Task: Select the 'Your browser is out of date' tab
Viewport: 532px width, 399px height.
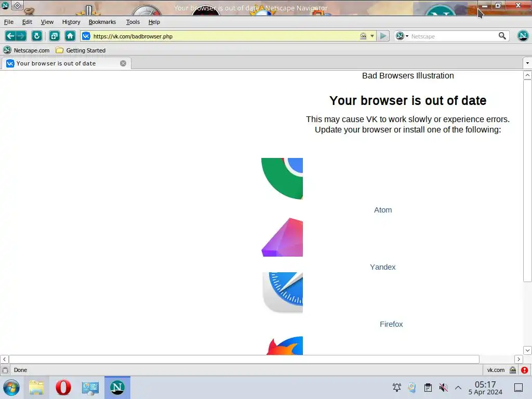Action: click(x=66, y=63)
